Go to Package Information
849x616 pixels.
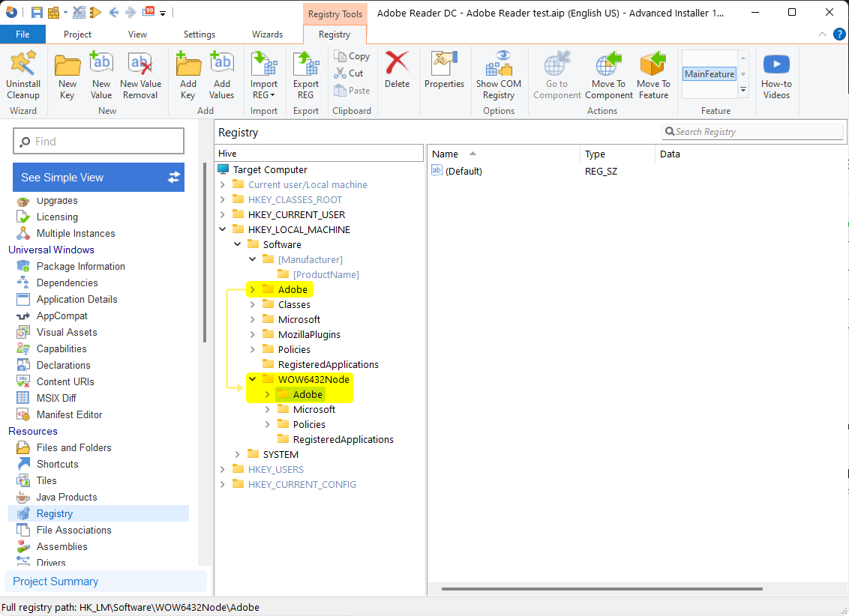[81, 266]
